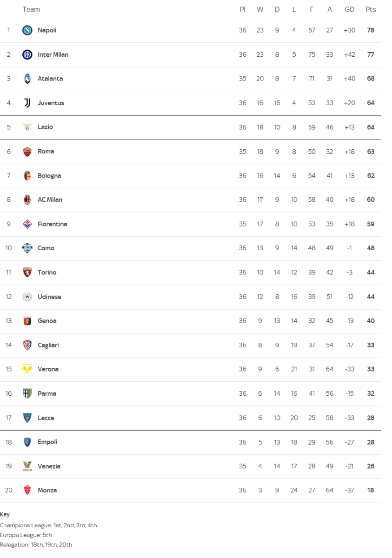Click the Roma club crest
Viewport: 392px width, 558px height.
coord(27,151)
